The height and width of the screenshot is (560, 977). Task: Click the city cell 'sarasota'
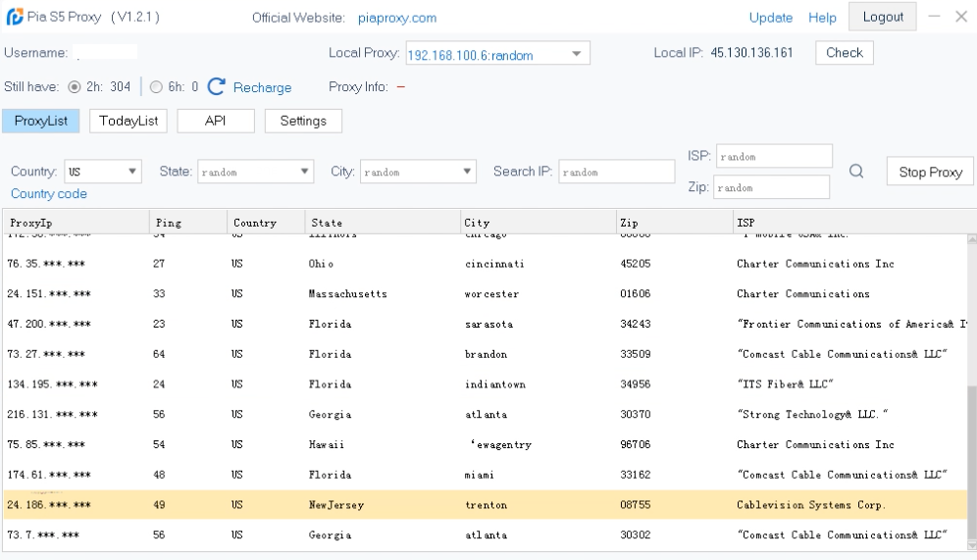pyautogui.click(x=488, y=324)
